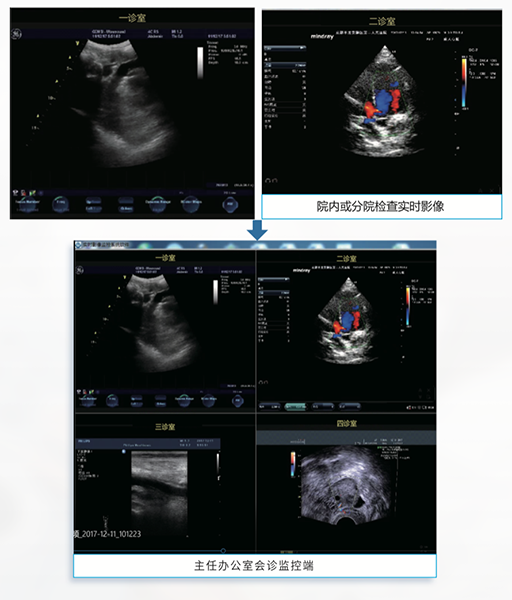This screenshot has height=600, width=512.
Task: Open the dropdown atop 二诊室 parameter list
Action: tap(285, 48)
